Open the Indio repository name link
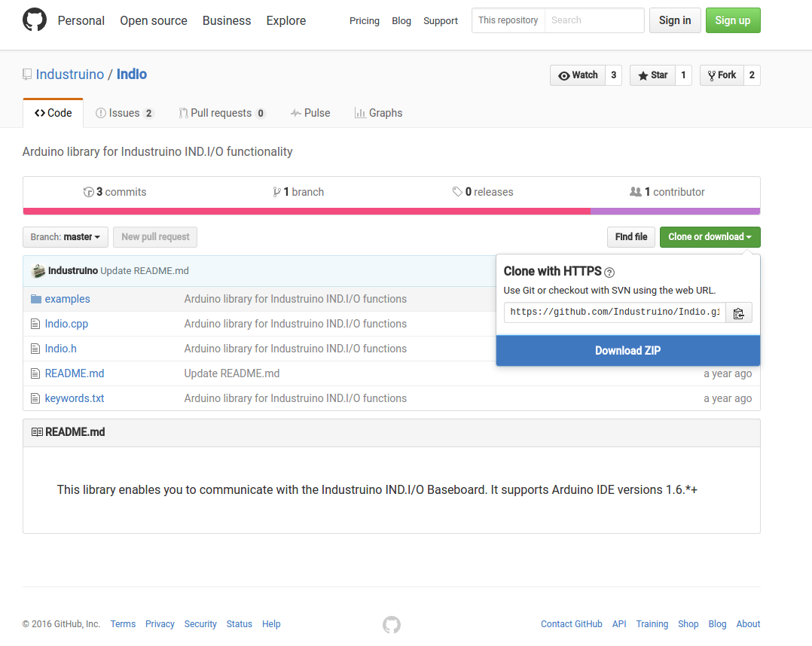812x646 pixels. click(132, 75)
